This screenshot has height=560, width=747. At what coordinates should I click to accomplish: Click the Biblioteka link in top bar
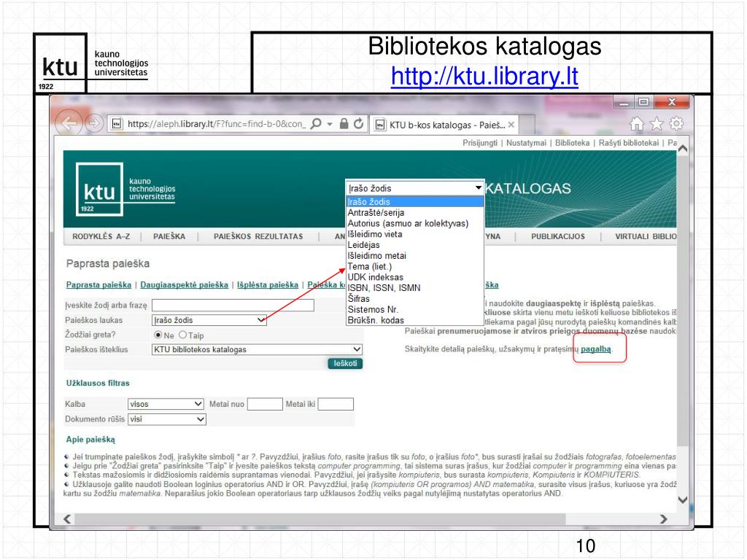[x=572, y=143]
